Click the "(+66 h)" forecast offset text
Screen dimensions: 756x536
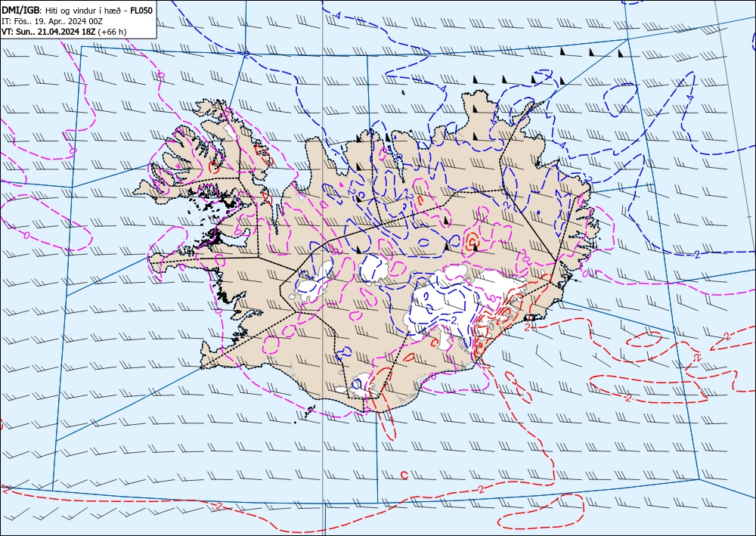pyautogui.click(x=112, y=32)
